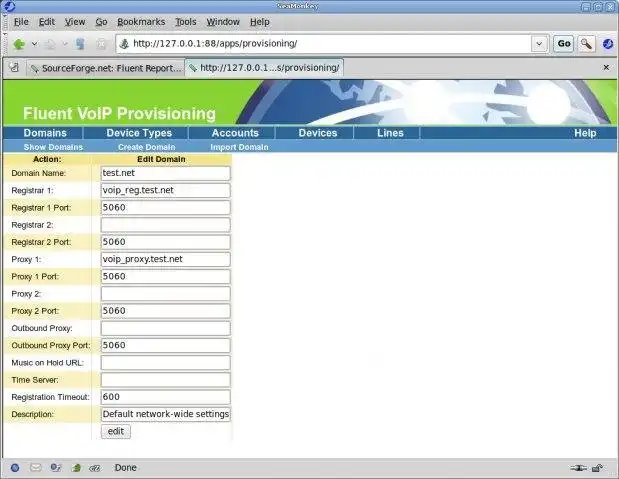Click the security padlock status icon
The height and width of the screenshot is (479, 619).
598,468
